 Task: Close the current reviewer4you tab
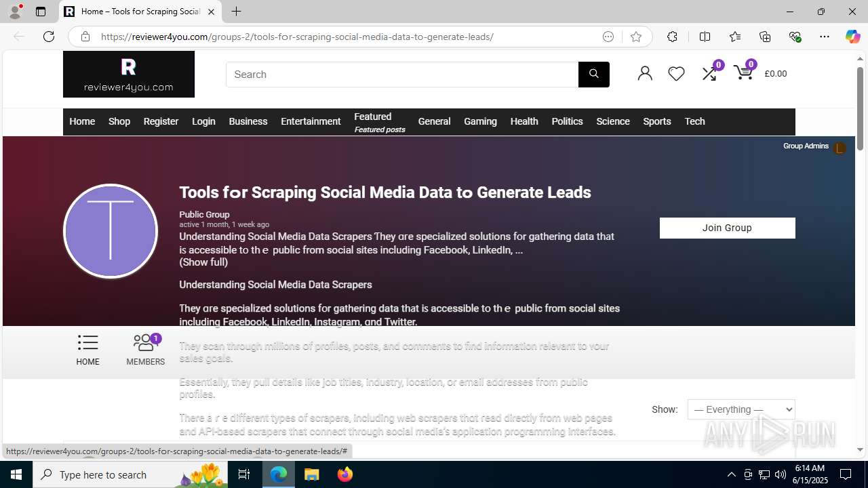211,12
